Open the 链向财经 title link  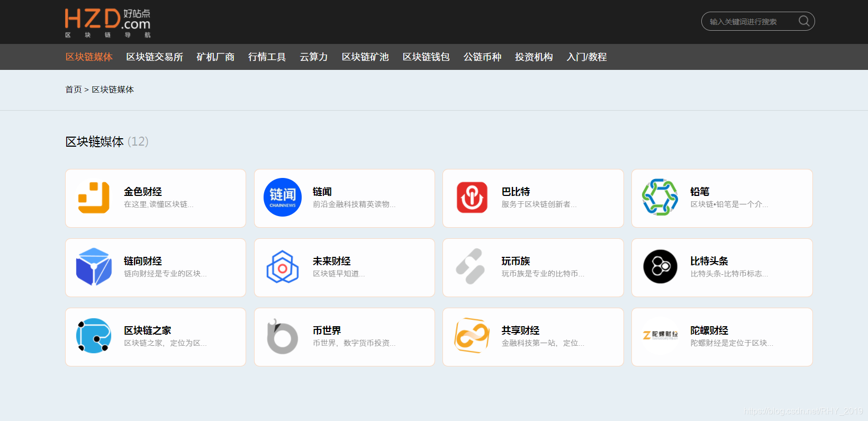pyautogui.click(x=143, y=261)
